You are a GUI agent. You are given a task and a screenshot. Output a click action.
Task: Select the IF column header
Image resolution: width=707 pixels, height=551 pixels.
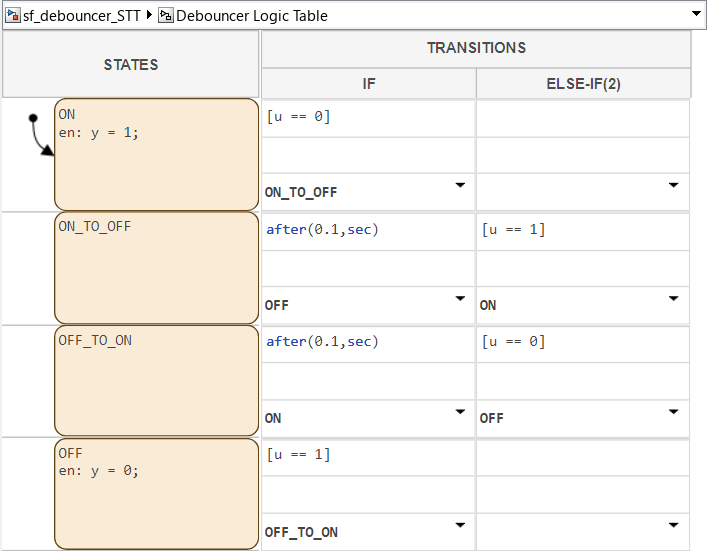click(x=368, y=84)
